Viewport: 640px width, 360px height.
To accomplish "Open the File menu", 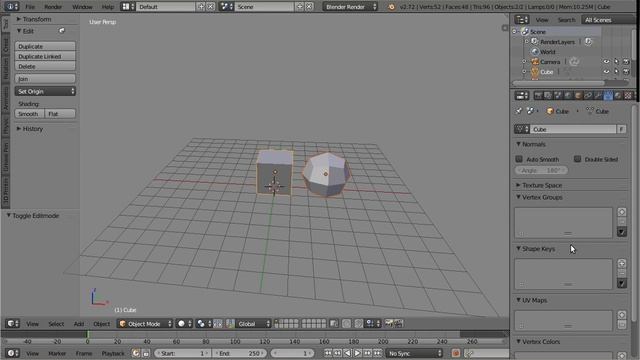I will tap(30, 7).
